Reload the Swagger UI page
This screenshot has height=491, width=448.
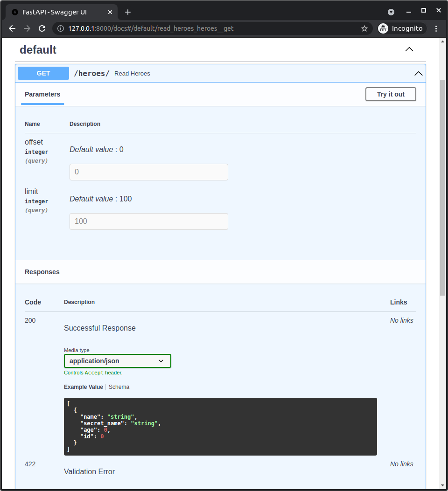pyautogui.click(x=42, y=28)
